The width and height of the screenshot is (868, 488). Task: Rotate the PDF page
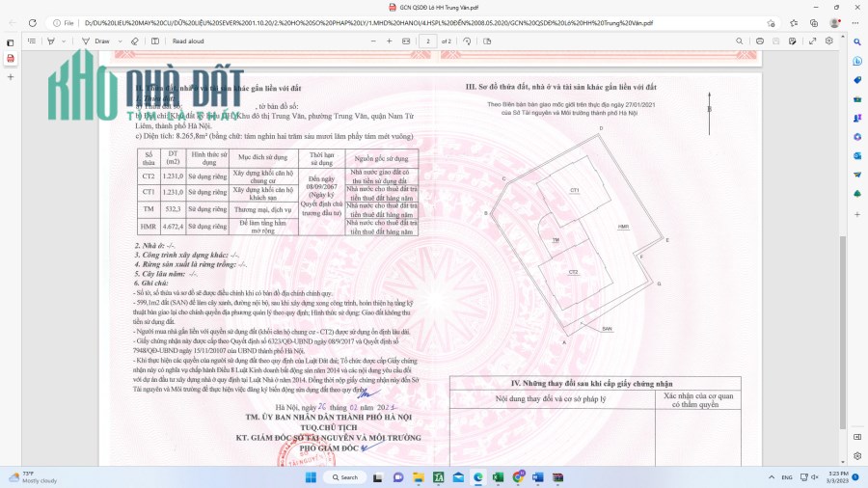click(468, 41)
